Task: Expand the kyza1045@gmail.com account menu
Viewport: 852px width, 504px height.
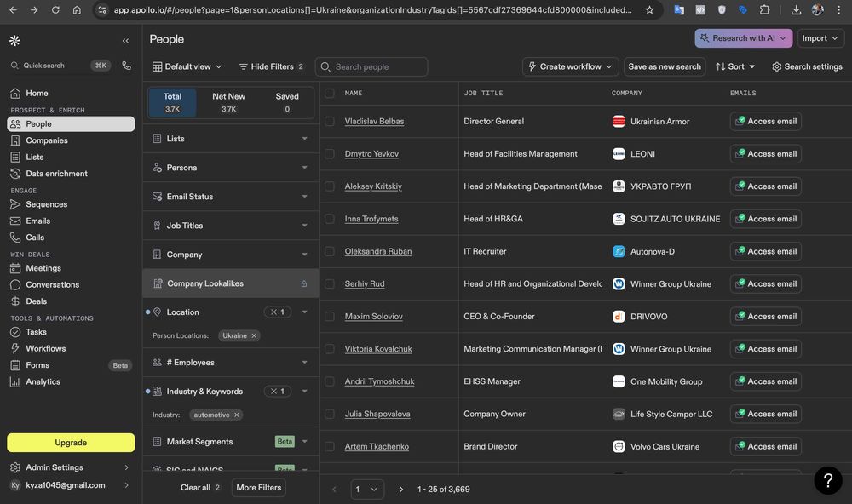Action: 126,485
